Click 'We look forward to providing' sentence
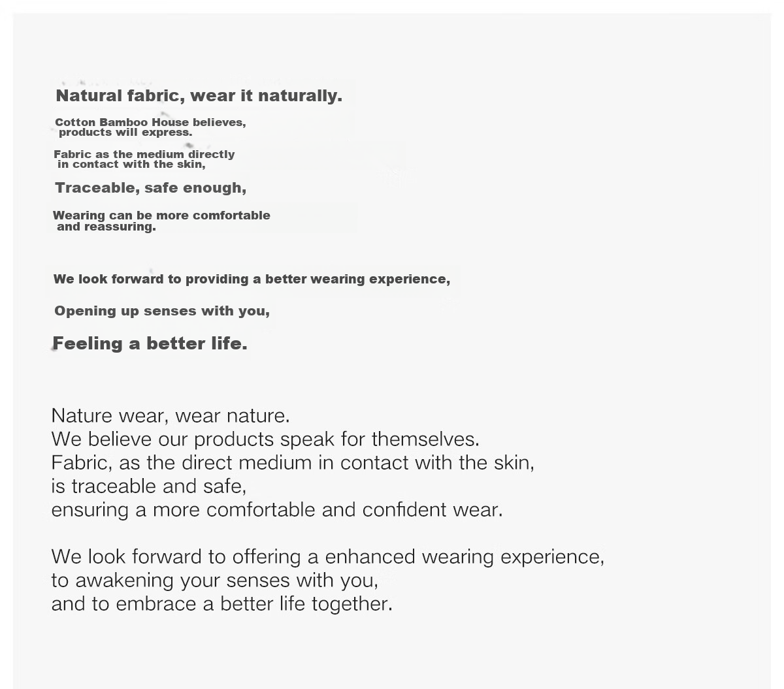Screen dimensions: 784x689 click(252, 279)
